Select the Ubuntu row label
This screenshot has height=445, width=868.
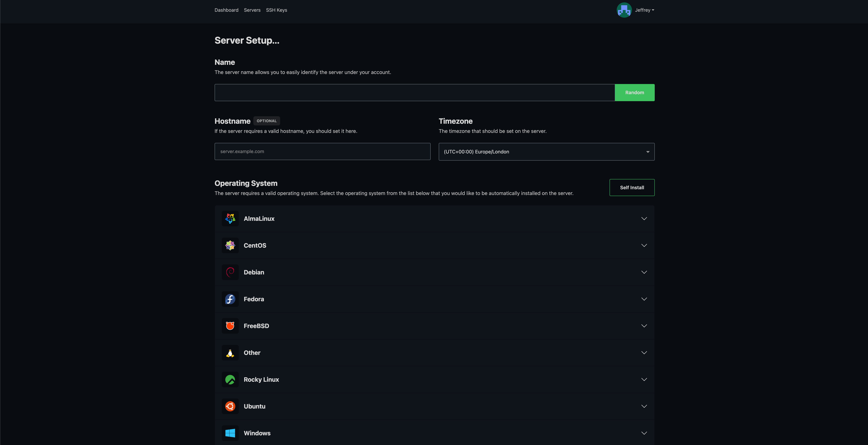tap(254, 406)
